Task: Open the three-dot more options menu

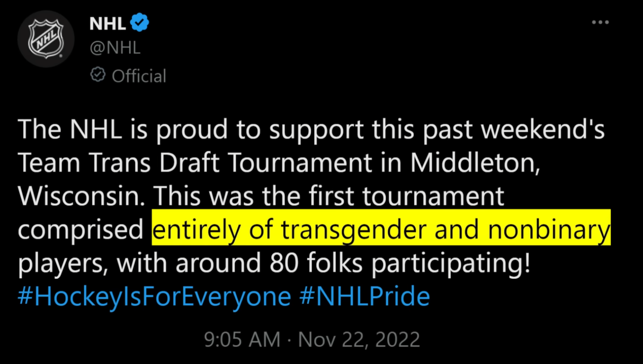Action: coord(600,22)
